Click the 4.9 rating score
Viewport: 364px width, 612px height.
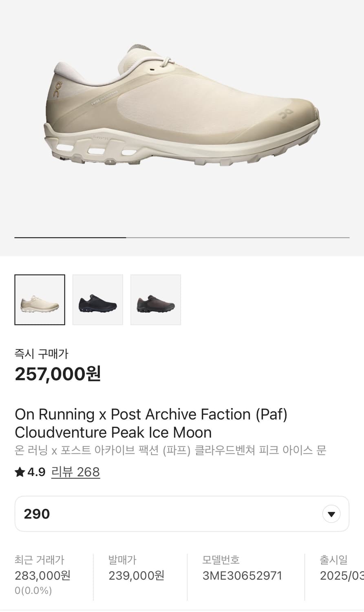click(x=36, y=472)
